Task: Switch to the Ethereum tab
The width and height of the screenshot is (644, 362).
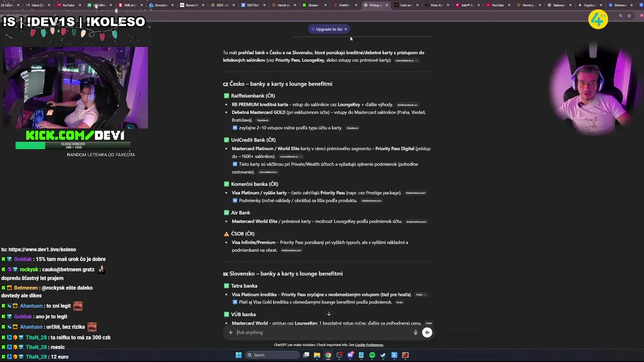Action: click(620, 5)
